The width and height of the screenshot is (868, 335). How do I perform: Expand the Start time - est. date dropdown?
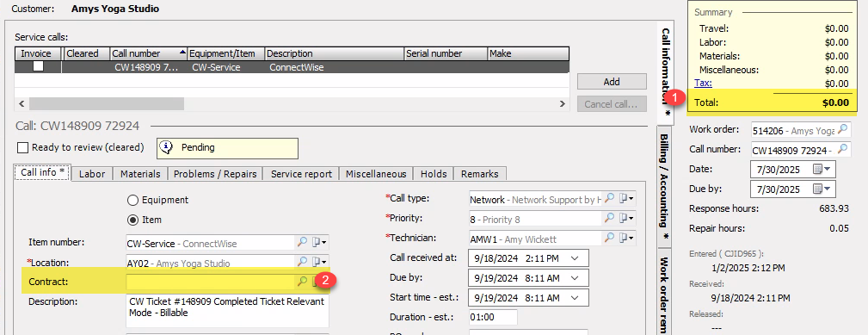[x=575, y=297]
